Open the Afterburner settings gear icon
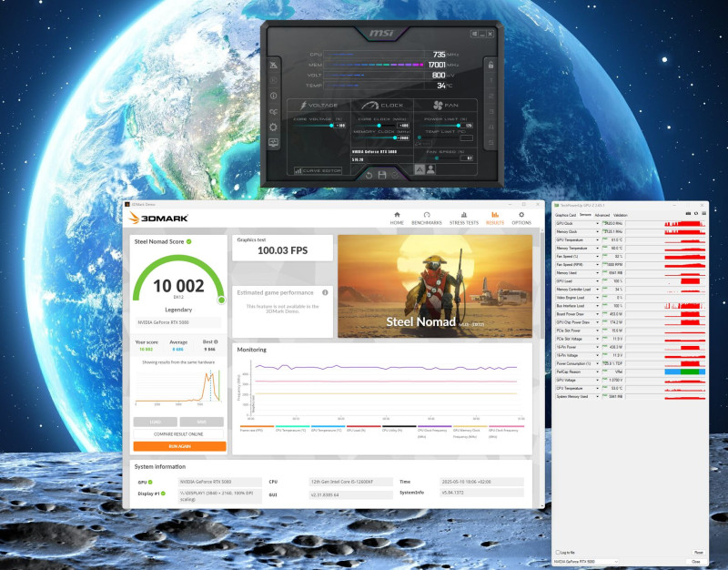The image size is (728, 570). 274,127
